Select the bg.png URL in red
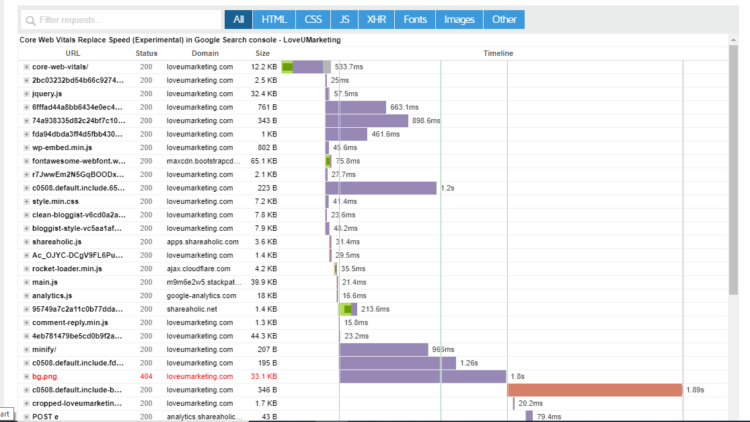The width and height of the screenshot is (750, 422). [44, 377]
